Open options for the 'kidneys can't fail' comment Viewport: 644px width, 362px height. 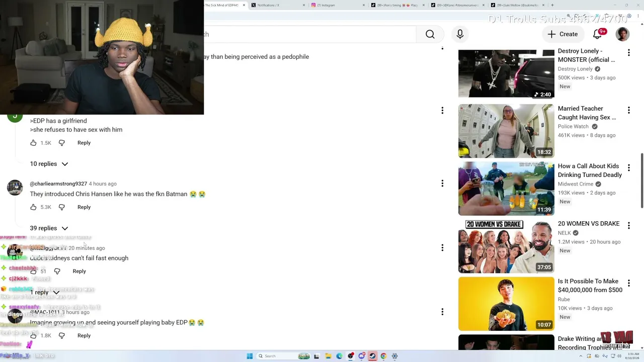442,248
